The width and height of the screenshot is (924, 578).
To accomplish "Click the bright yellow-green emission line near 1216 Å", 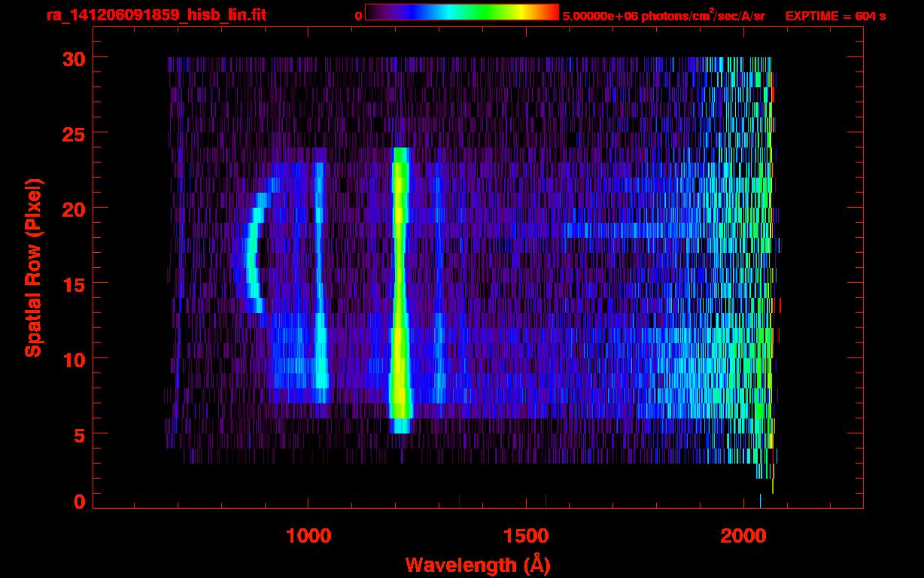I will pos(400,290).
